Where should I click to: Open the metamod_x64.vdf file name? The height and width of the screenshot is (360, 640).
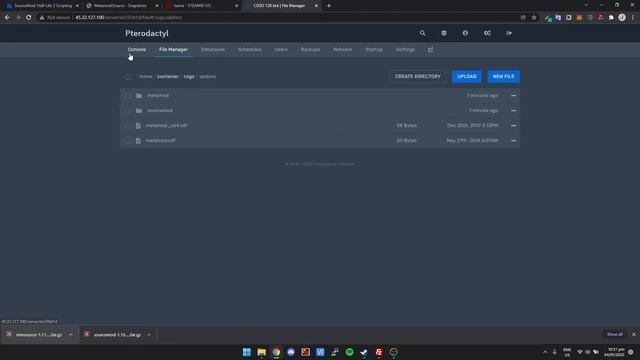(166, 126)
